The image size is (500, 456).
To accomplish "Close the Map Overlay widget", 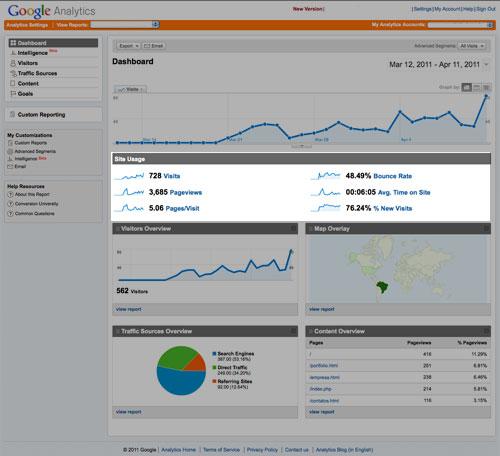I will click(x=486, y=228).
